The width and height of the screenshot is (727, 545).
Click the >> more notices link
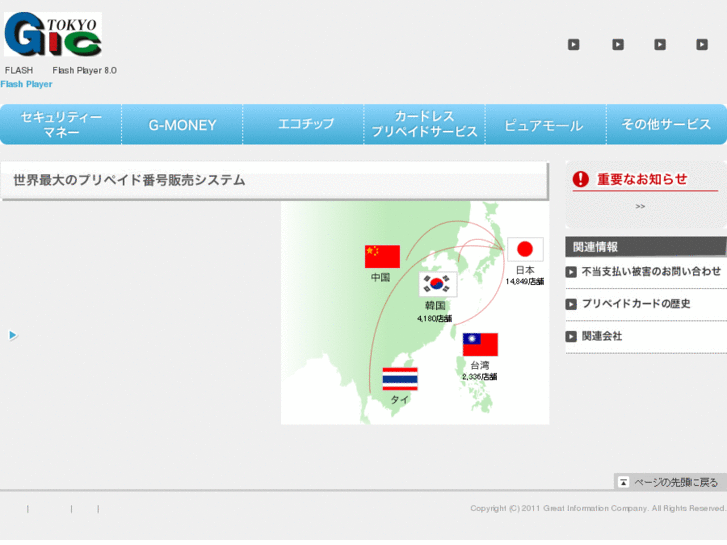click(640, 206)
